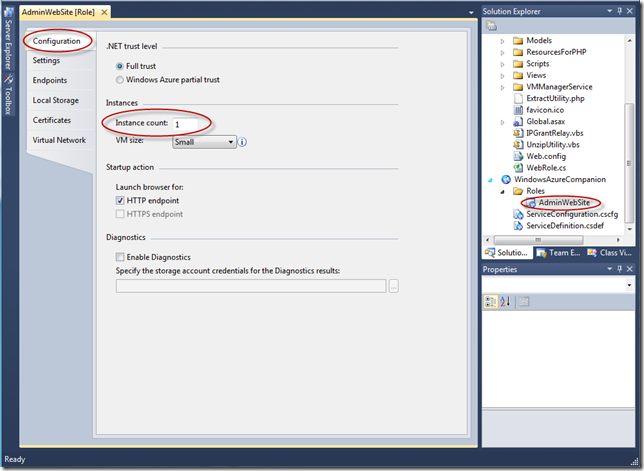Open the document tab list dropdown arrow
This screenshot has height=471, width=644.
[471, 12]
